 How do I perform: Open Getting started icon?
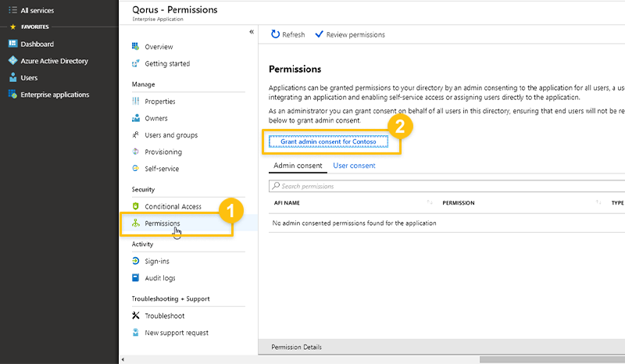pyautogui.click(x=136, y=64)
